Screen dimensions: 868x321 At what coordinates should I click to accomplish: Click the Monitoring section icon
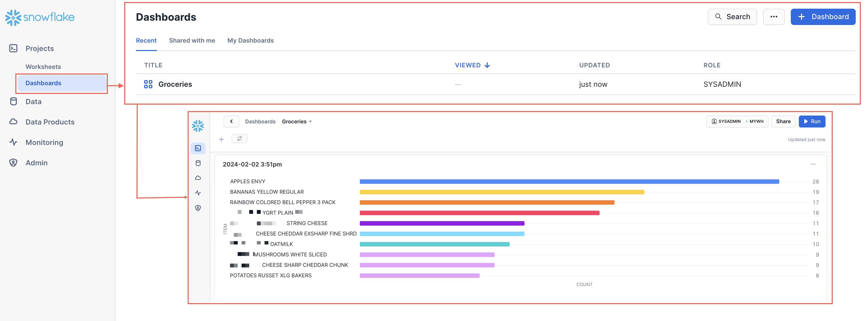13,142
